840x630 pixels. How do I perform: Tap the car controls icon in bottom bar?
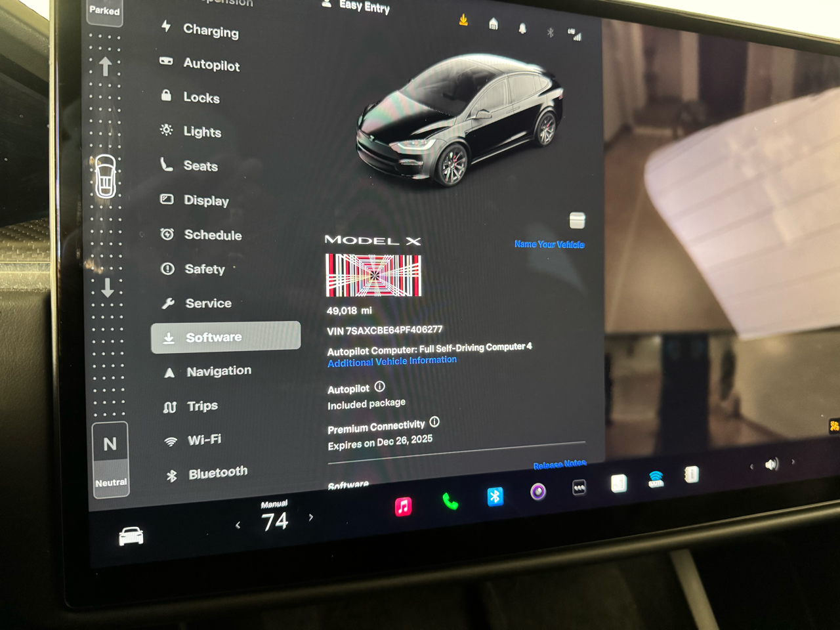click(131, 536)
